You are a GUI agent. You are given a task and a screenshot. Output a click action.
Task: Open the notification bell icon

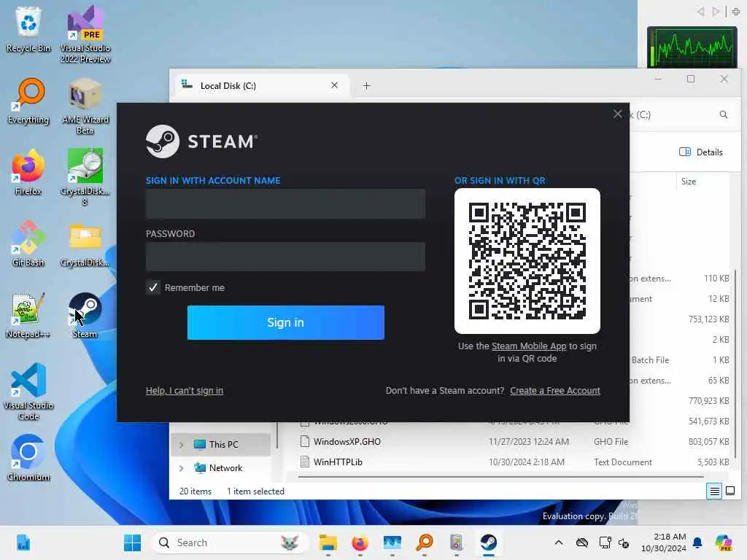[697, 542]
